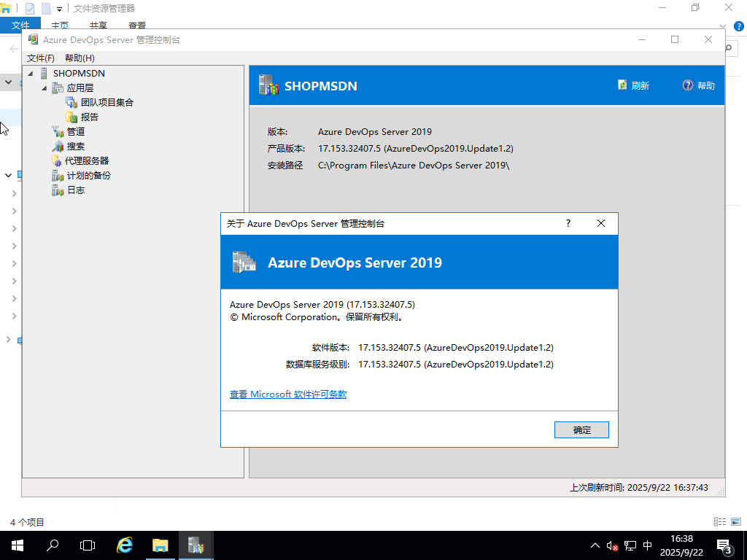Select the 团队项目集合 tree item

107,102
